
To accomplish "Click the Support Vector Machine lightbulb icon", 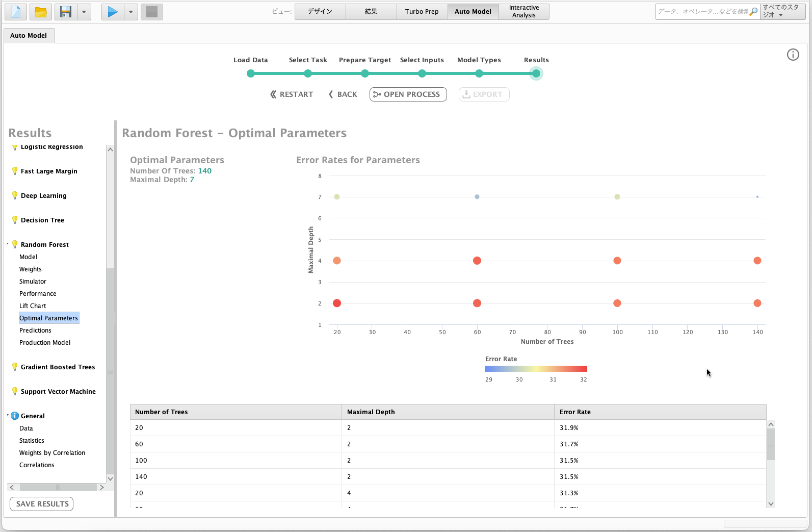I will click(x=15, y=391).
